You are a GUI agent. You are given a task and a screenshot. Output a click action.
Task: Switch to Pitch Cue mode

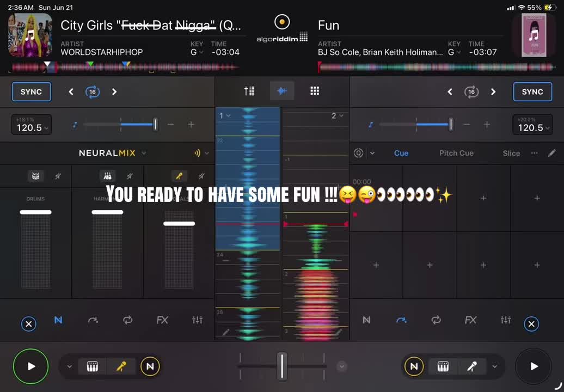click(x=456, y=153)
